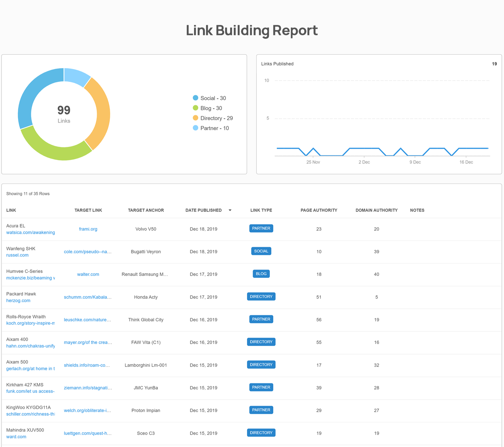Open the frami.org target link
This screenshot has width=504, height=447.
click(88, 229)
